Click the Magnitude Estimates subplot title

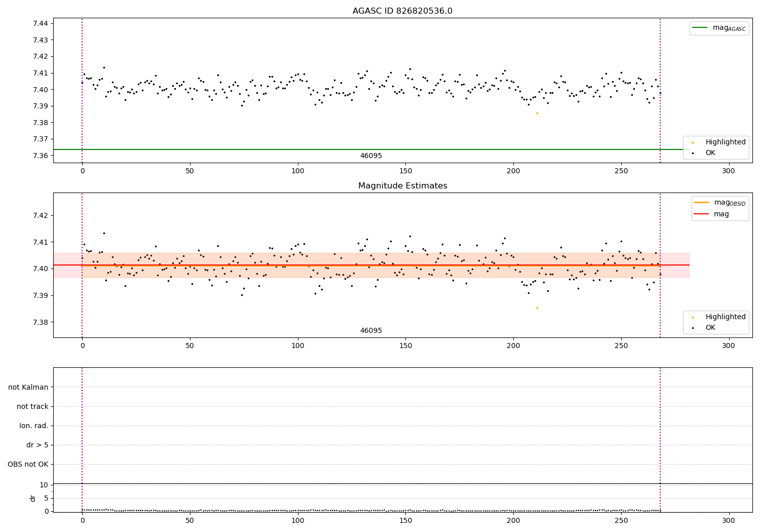(x=402, y=186)
